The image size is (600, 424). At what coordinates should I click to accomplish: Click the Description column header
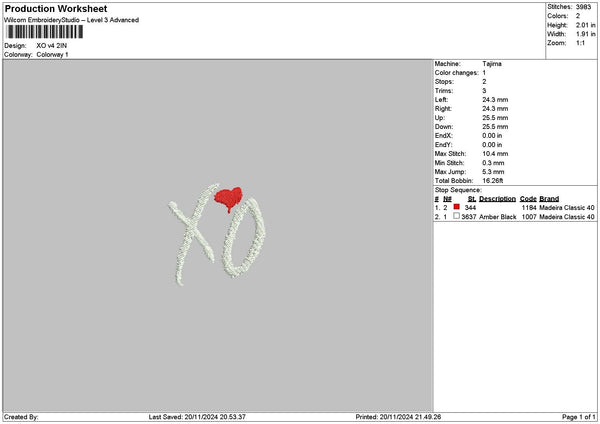point(497,199)
